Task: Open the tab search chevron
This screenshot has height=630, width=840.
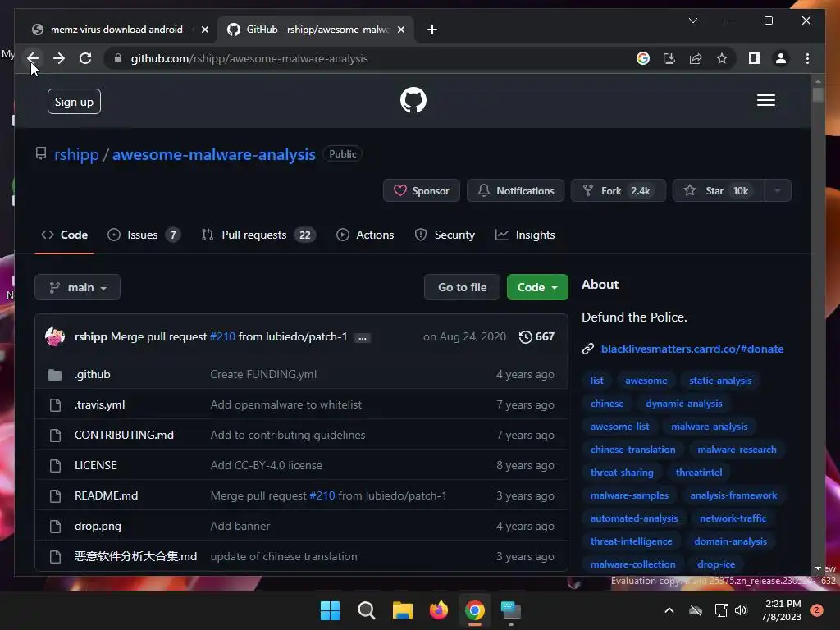Action: [692, 21]
